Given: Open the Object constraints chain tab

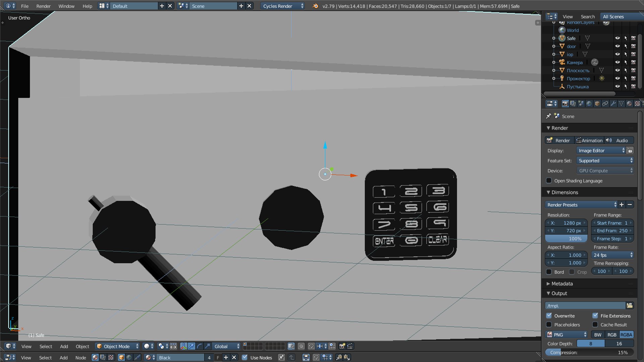Looking at the screenshot, I should (x=605, y=104).
